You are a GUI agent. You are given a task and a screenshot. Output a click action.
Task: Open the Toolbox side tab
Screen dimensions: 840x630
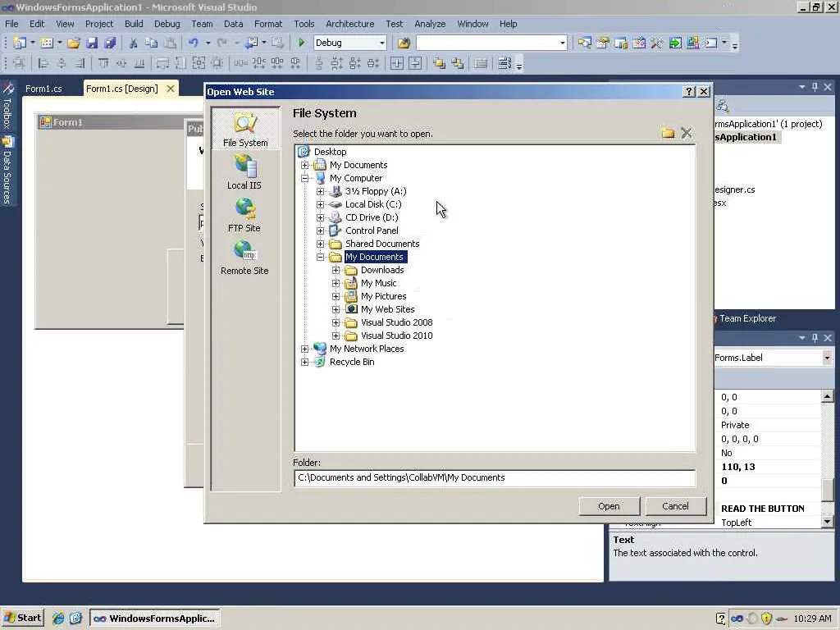pyautogui.click(x=7, y=106)
